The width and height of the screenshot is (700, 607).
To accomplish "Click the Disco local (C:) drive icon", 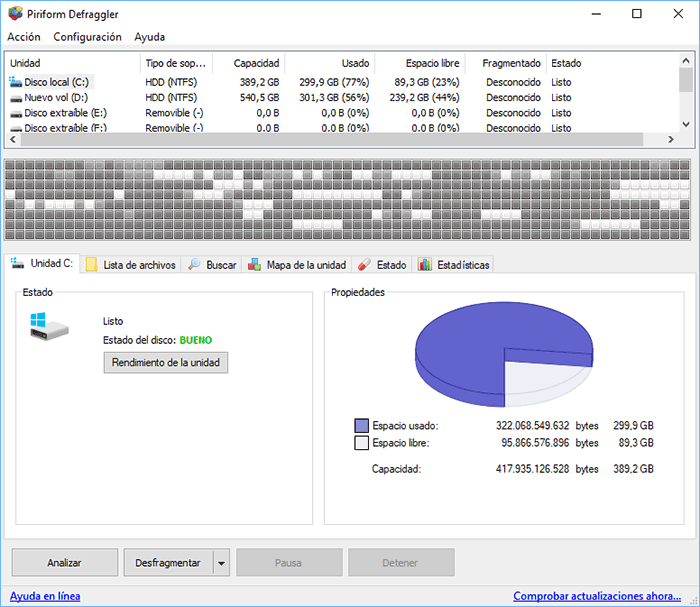I will [x=16, y=82].
